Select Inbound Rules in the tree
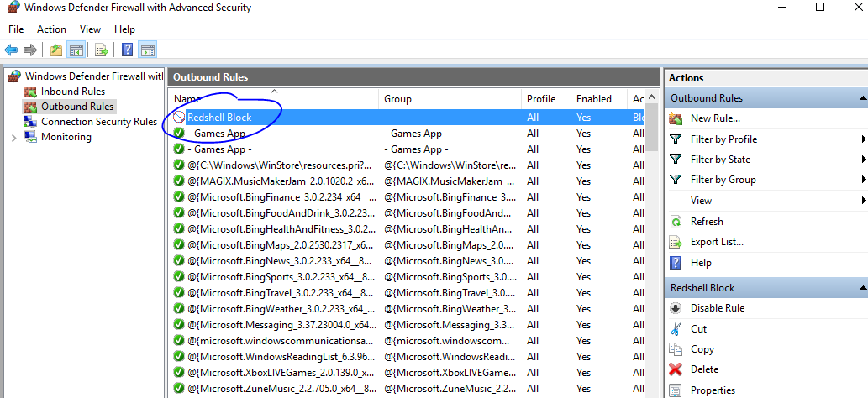The width and height of the screenshot is (868, 398). [x=72, y=92]
